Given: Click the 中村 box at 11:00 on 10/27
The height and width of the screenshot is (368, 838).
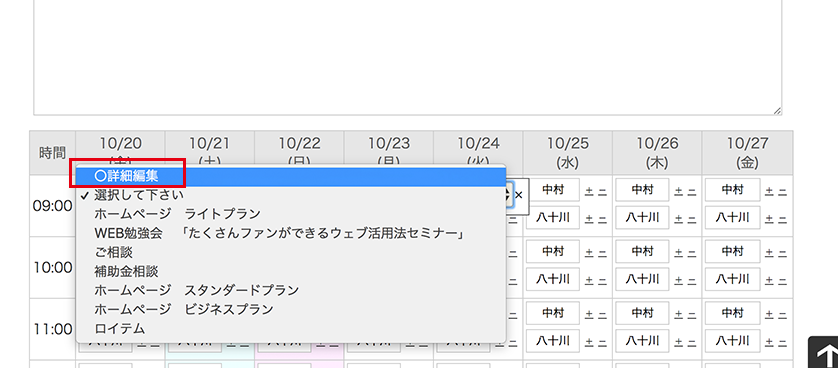Looking at the screenshot, I should pos(732,313).
